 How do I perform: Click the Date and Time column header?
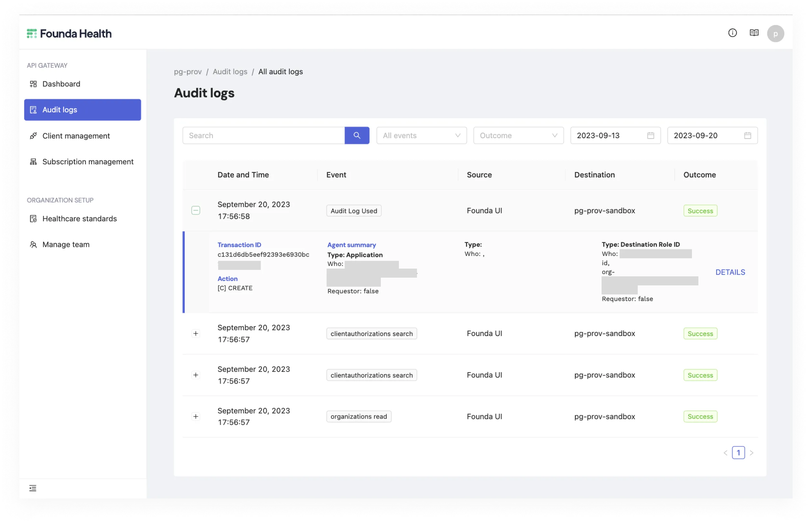point(243,175)
